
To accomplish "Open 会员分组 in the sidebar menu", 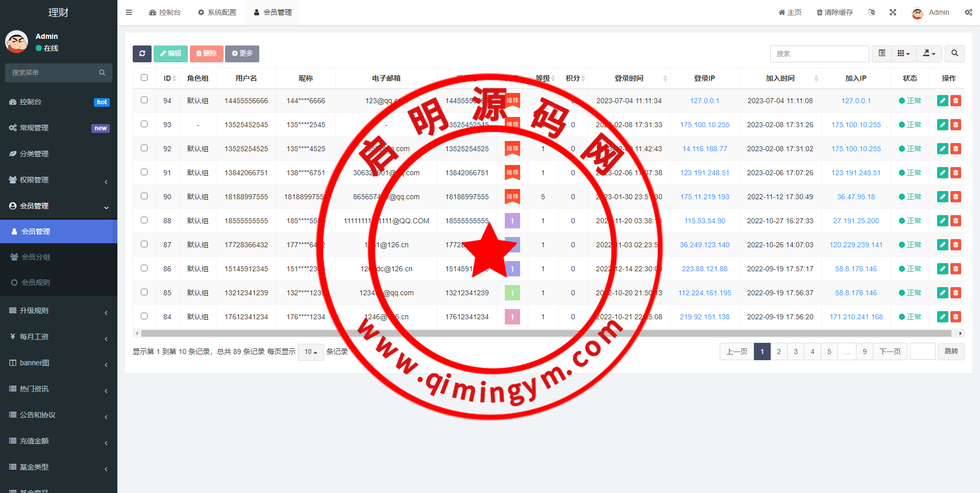I will tap(36, 257).
